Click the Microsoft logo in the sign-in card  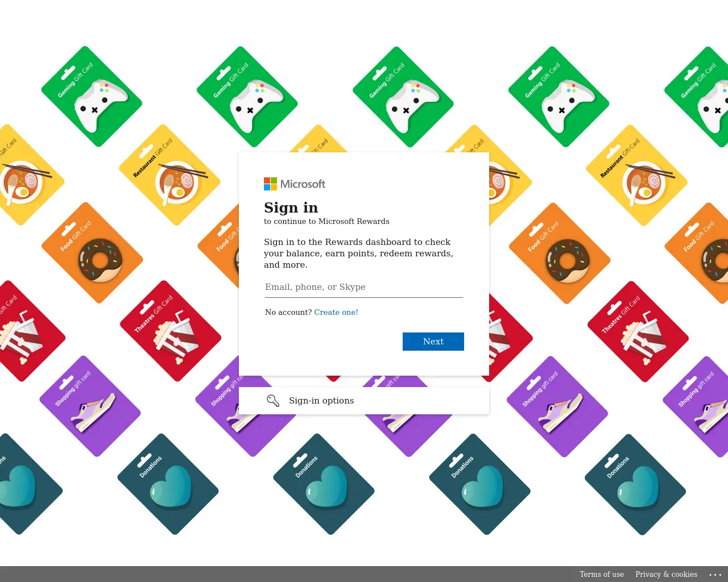(295, 184)
